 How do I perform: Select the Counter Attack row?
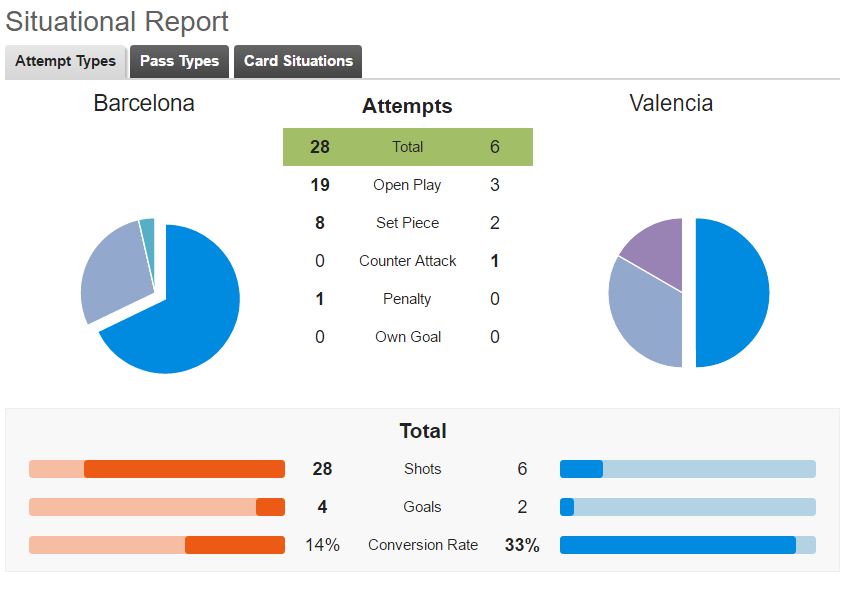click(x=408, y=261)
